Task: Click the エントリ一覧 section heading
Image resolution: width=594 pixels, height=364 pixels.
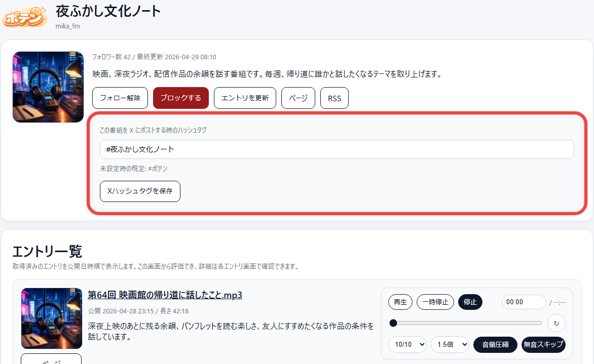Action: click(47, 251)
